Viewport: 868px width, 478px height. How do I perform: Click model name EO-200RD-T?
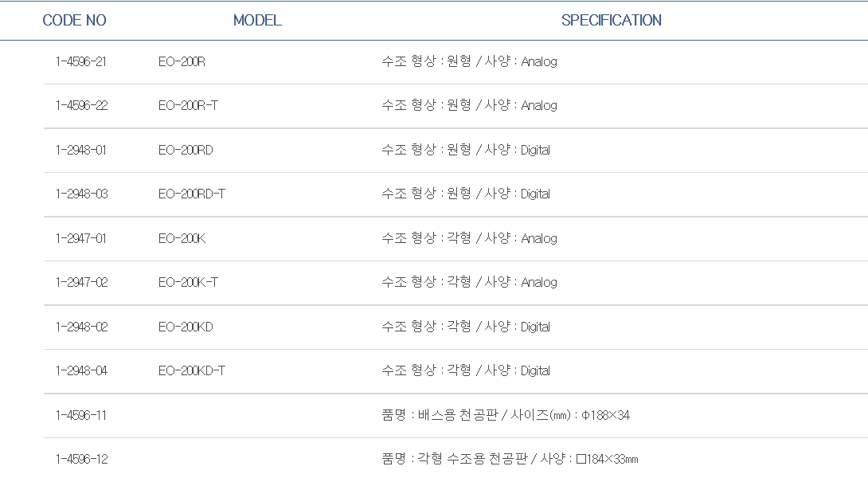coord(192,194)
